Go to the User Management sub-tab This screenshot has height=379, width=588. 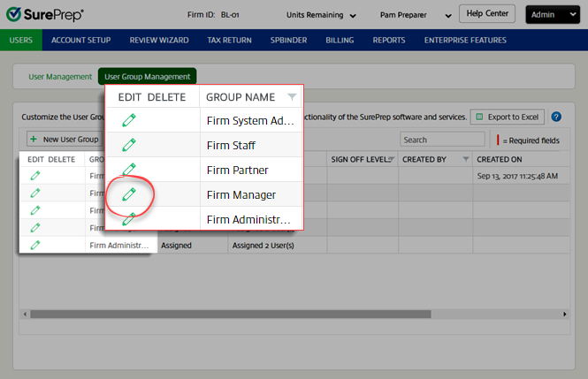coord(59,77)
